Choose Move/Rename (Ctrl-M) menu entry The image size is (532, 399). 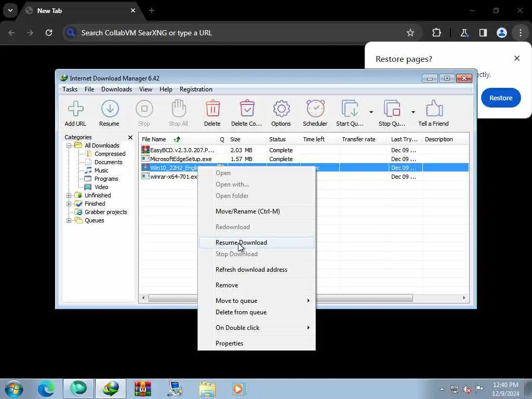coord(257,211)
